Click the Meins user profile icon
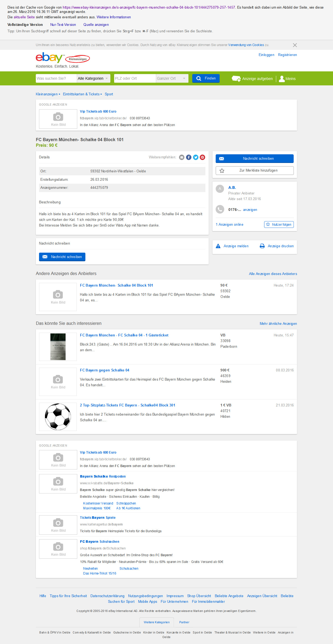Viewport: 333px width, 644px height. pyautogui.click(x=282, y=79)
